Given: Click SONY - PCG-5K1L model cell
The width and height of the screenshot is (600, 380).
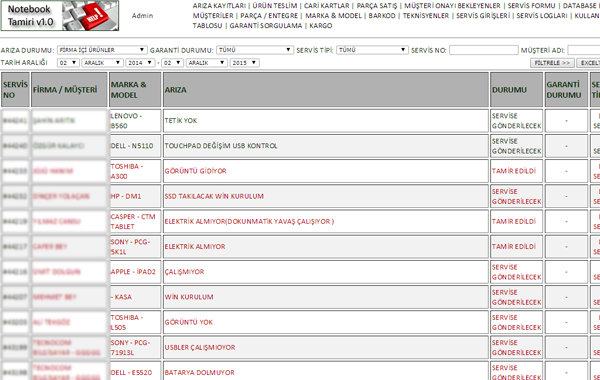Looking at the screenshot, I should 135,246.
